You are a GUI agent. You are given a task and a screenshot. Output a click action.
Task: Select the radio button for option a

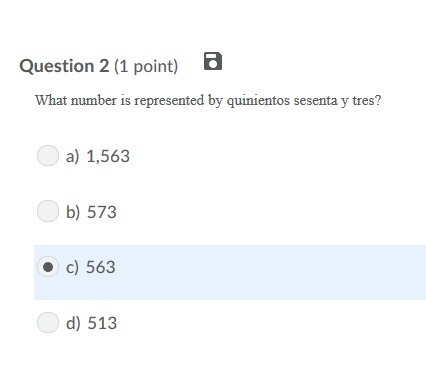(x=48, y=156)
